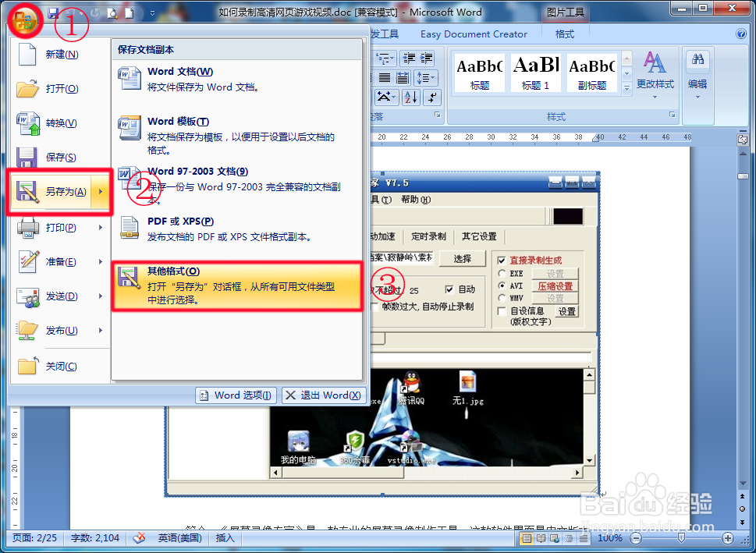Click 插入 overtype indicator in status bar

[225, 537]
